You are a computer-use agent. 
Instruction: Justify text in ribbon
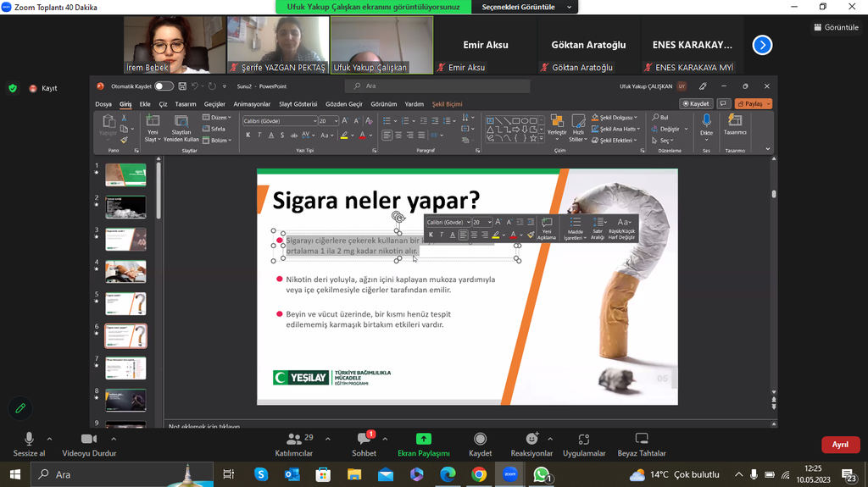421,135
